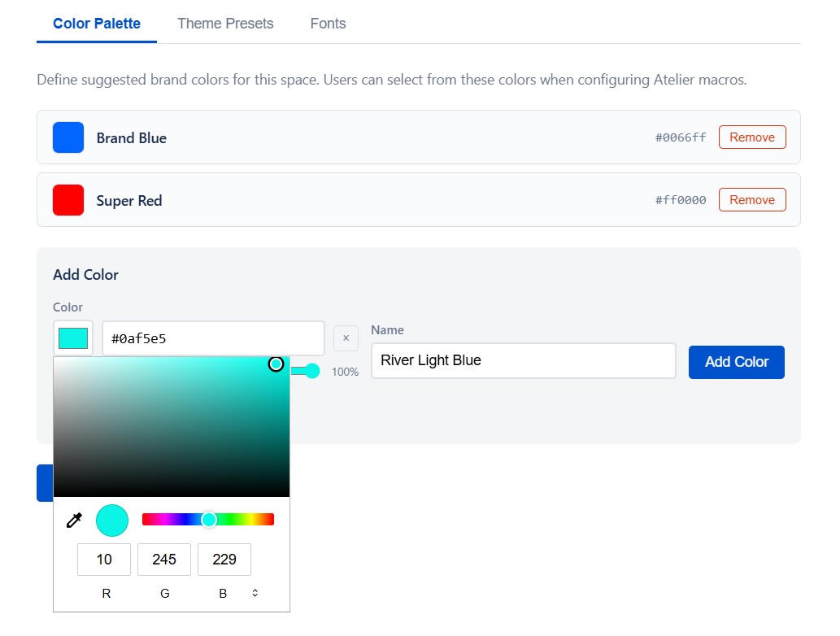This screenshot has width=840, height=636.
Task: Click the Super Red color swatch
Action: click(67, 199)
